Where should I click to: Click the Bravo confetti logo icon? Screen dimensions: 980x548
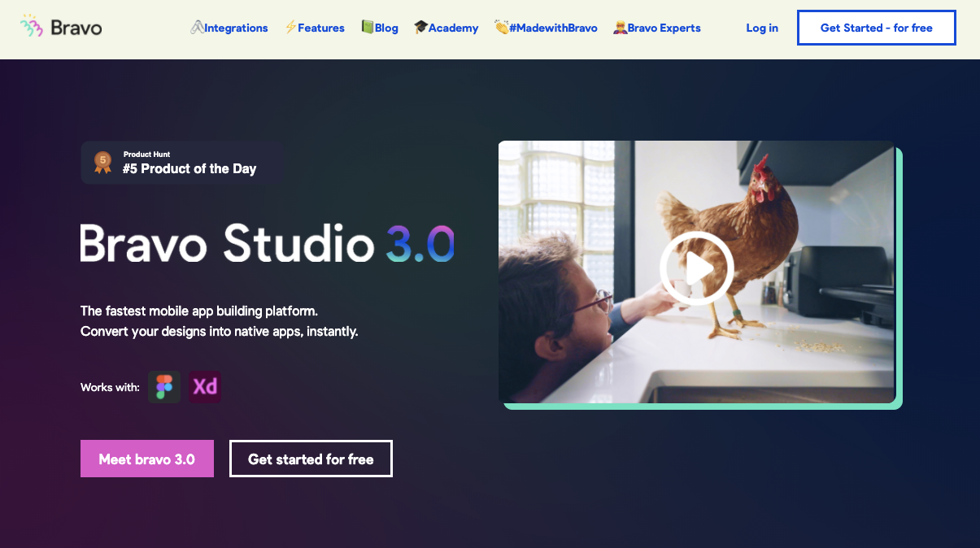click(x=32, y=27)
